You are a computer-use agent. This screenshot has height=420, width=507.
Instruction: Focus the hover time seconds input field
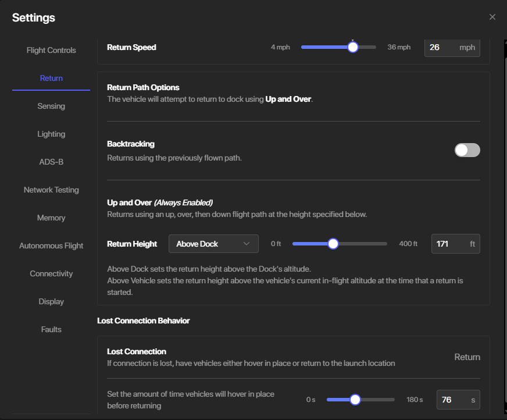[458, 400]
